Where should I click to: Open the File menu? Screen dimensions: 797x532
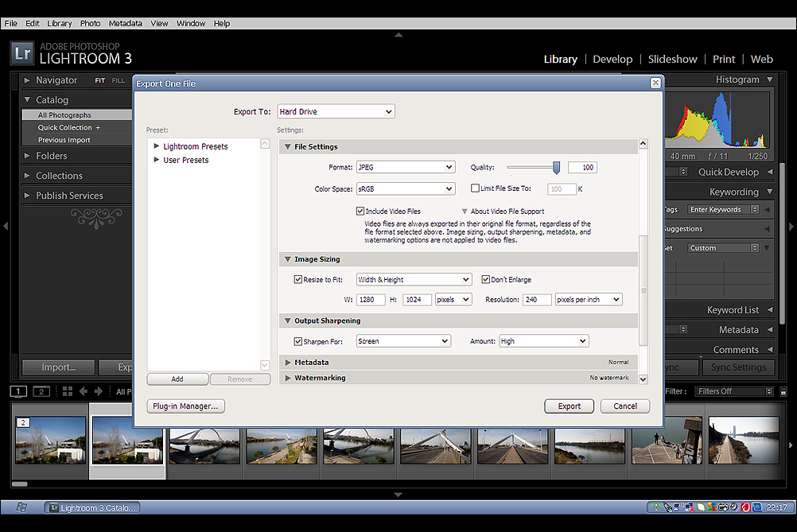point(10,23)
